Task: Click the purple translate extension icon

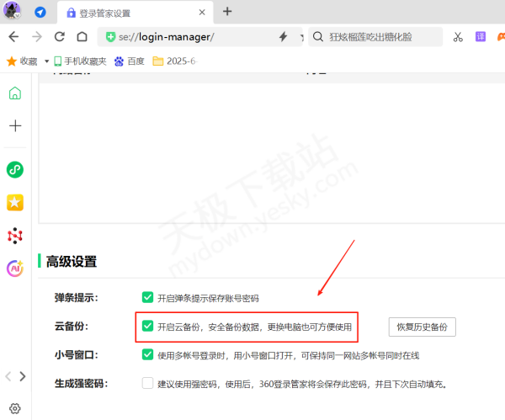Action: (x=481, y=37)
